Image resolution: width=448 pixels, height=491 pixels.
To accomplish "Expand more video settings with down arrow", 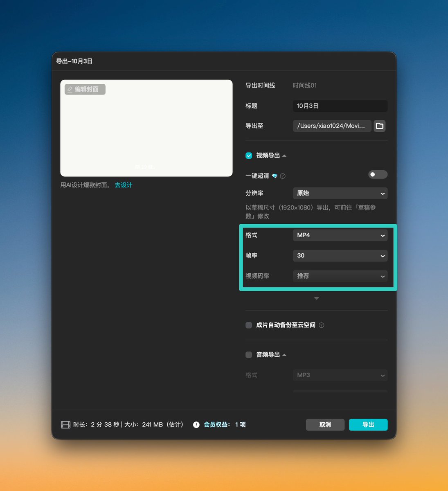I will coord(316,298).
